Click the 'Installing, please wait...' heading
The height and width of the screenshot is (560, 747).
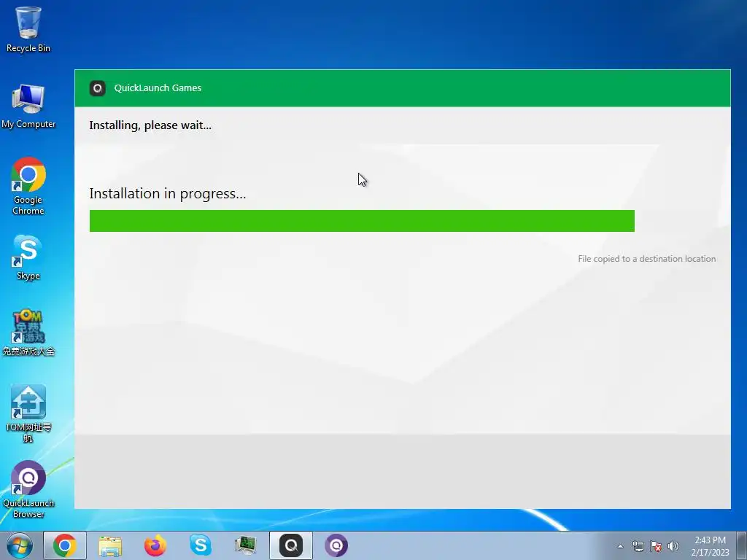[x=150, y=125]
